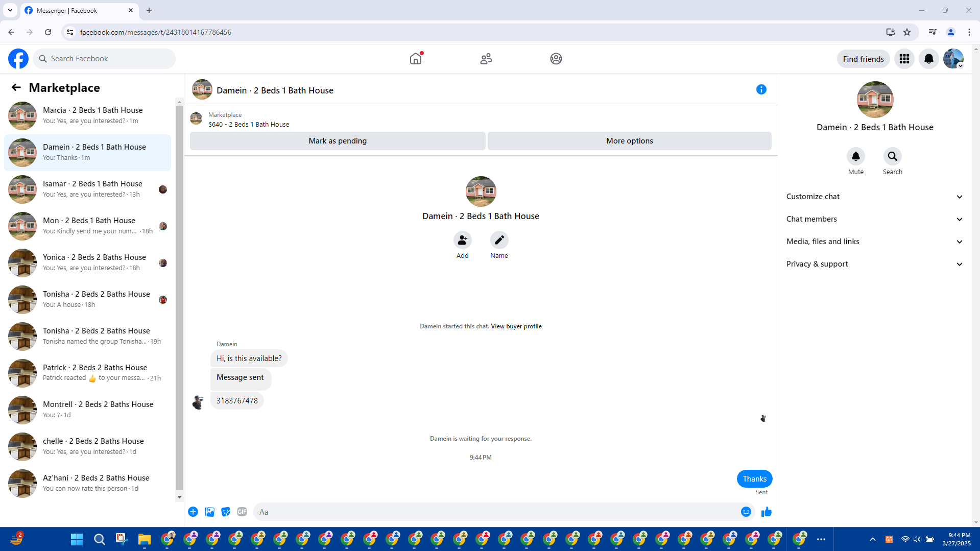The height and width of the screenshot is (551, 980).
Task: Search within the conversation
Action: tap(893, 156)
